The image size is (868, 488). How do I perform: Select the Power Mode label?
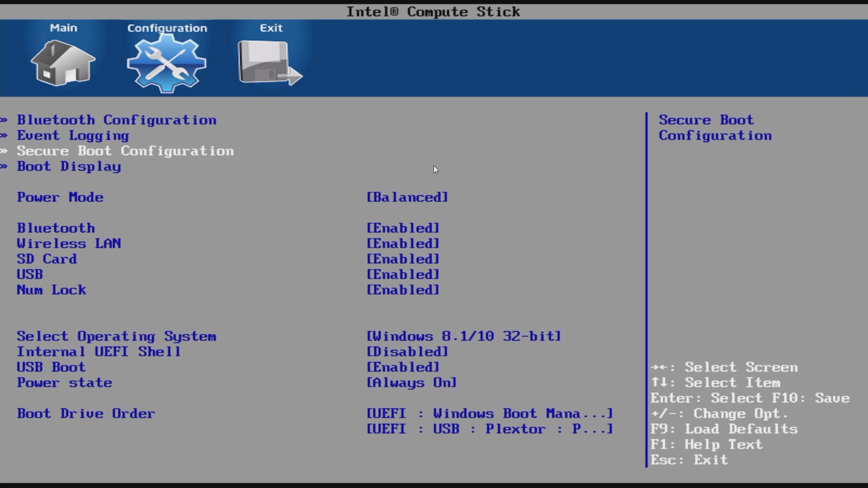(60, 197)
